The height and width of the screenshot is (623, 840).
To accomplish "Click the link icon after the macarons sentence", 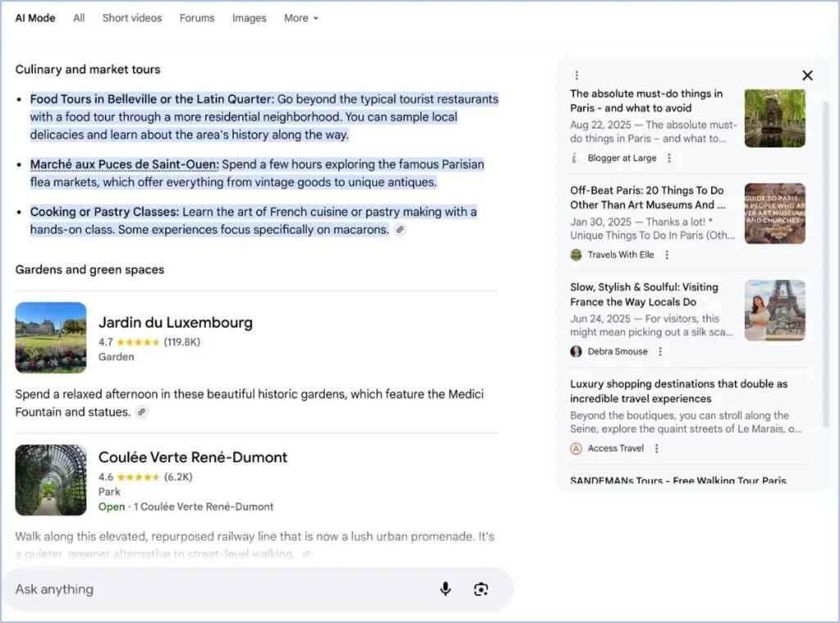I will pos(399,230).
